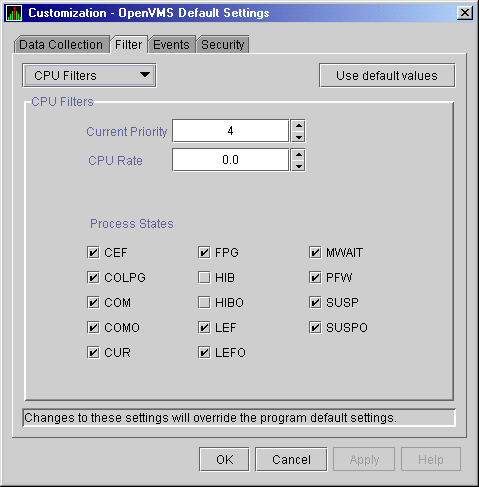
Task: Go to the Security tab
Action: (223, 44)
